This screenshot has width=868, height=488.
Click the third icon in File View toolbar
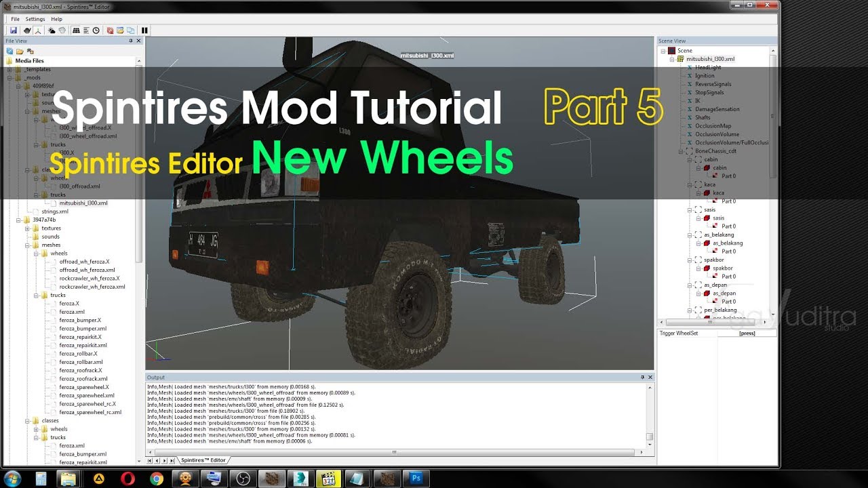[x=30, y=51]
